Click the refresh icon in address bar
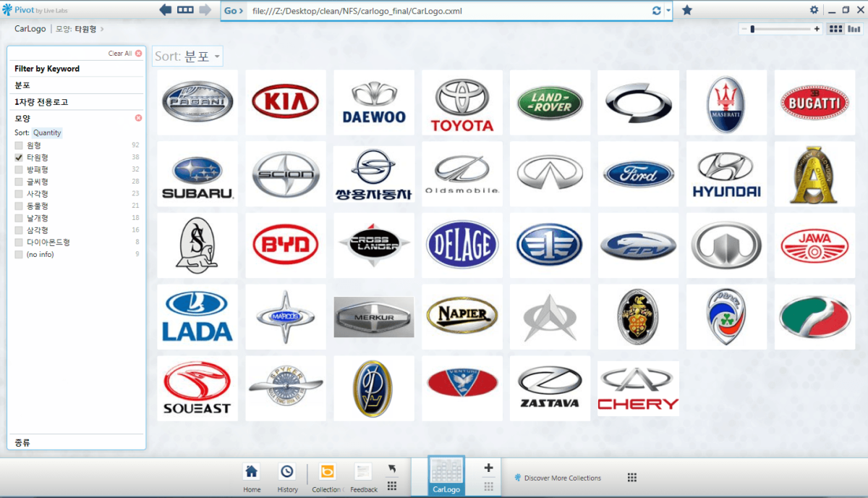The image size is (868, 498). click(656, 11)
